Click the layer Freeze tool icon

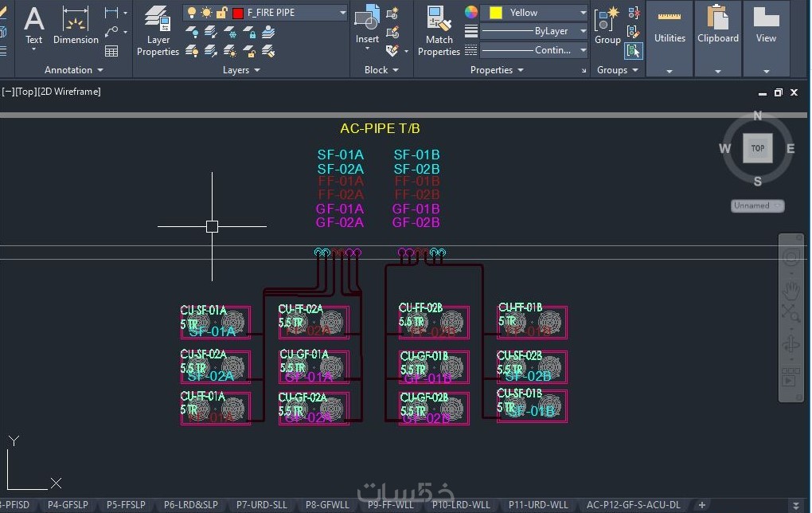click(230, 32)
